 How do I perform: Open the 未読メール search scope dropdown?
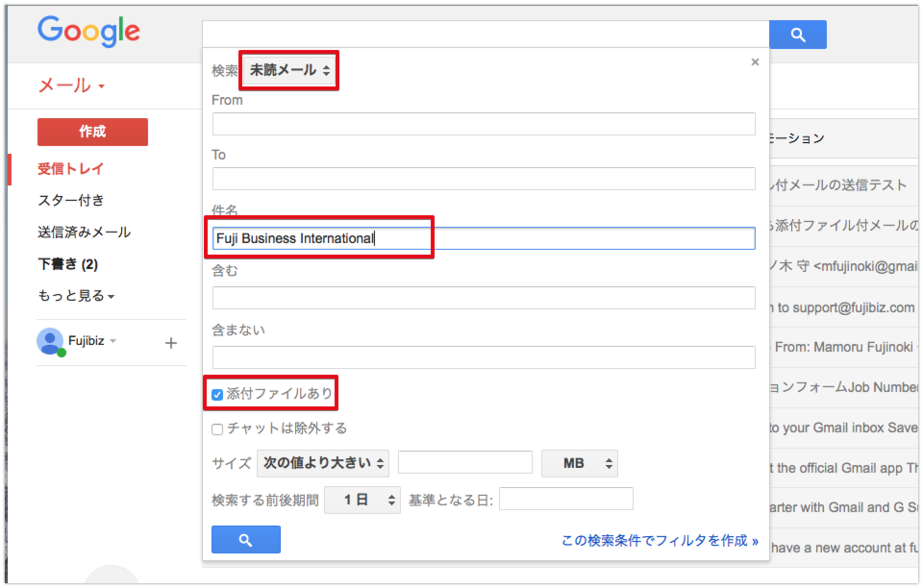pyautogui.click(x=289, y=70)
